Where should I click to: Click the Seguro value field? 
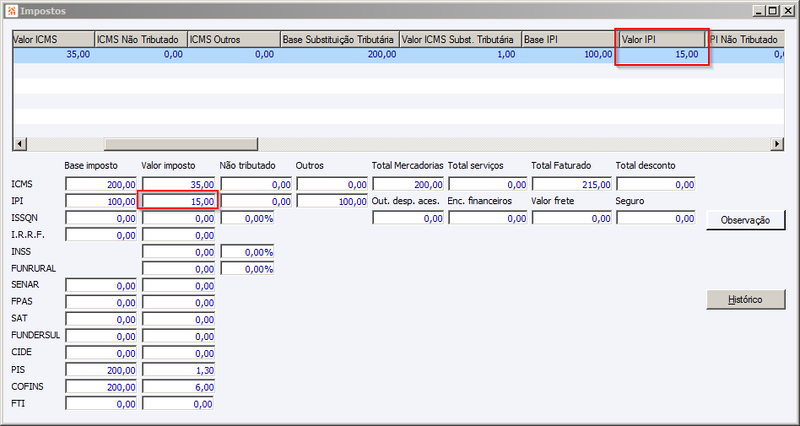pyautogui.click(x=656, y=218)
